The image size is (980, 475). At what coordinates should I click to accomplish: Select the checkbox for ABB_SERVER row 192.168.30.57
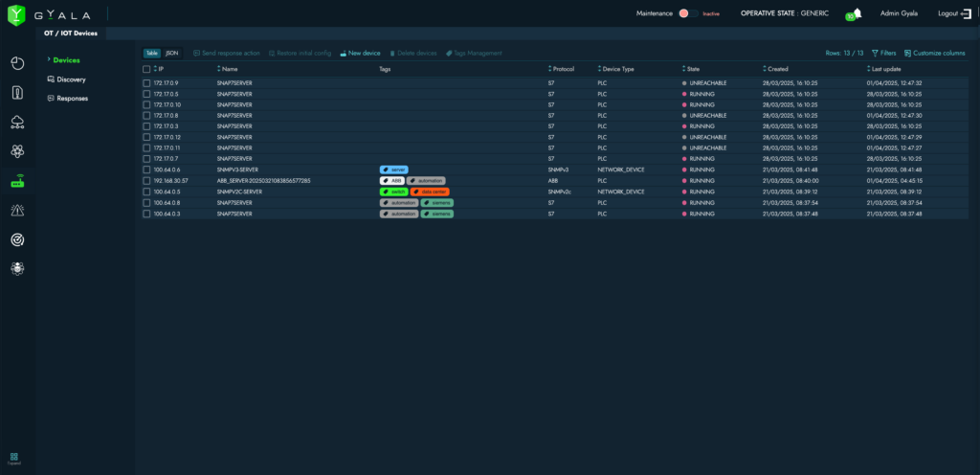(146, 180)
